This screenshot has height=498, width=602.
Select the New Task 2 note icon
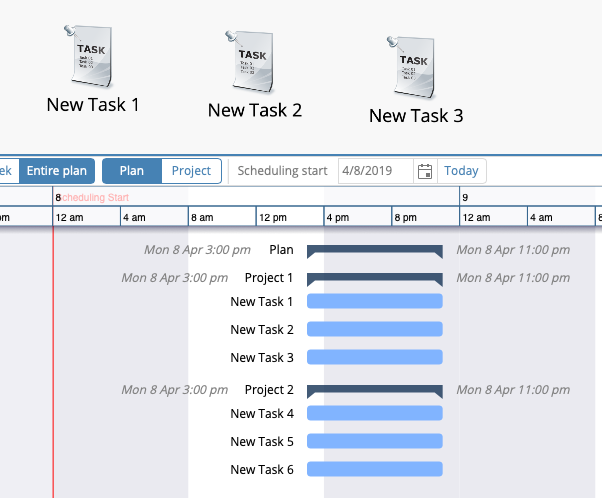(x=250, y=61)
